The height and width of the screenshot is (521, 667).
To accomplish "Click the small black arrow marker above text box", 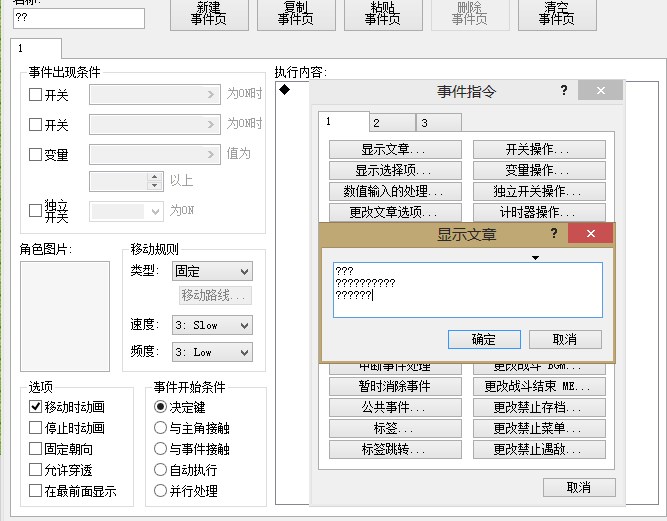I will point(536,258).
